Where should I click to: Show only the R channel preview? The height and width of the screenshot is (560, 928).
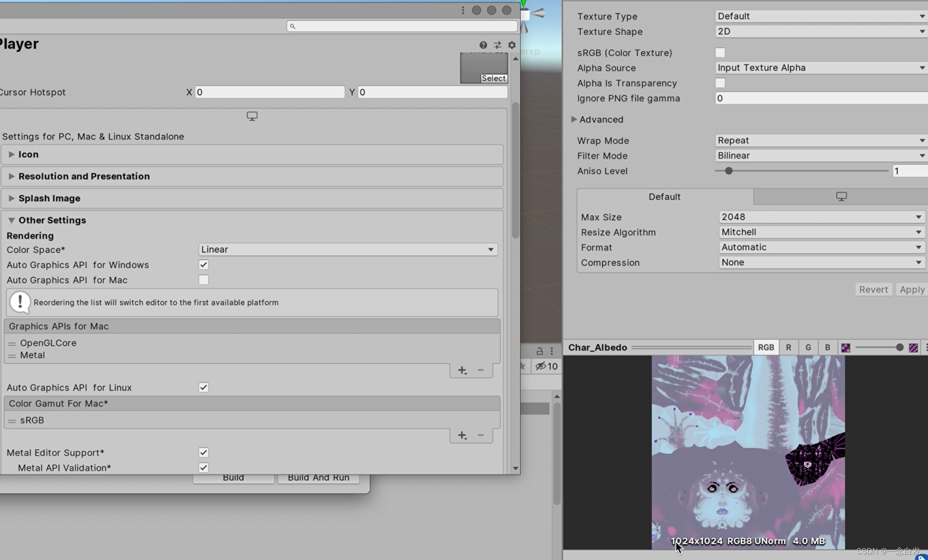point(789,348)
